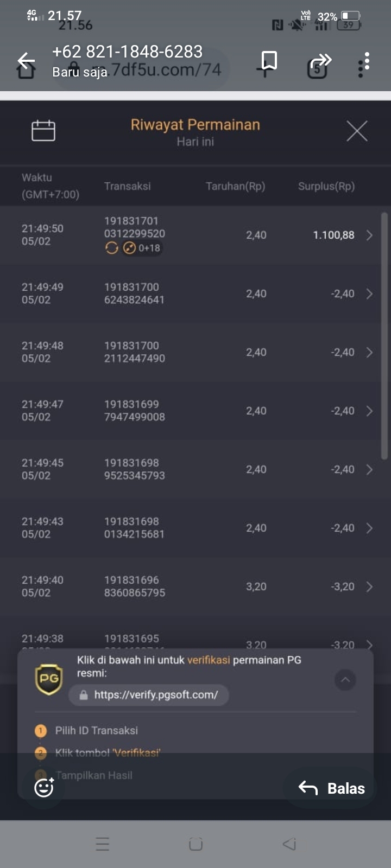391x868 pixels.
Task: Tap the Balas reply button
Action: pyautogui.click(x=331, y=788)
